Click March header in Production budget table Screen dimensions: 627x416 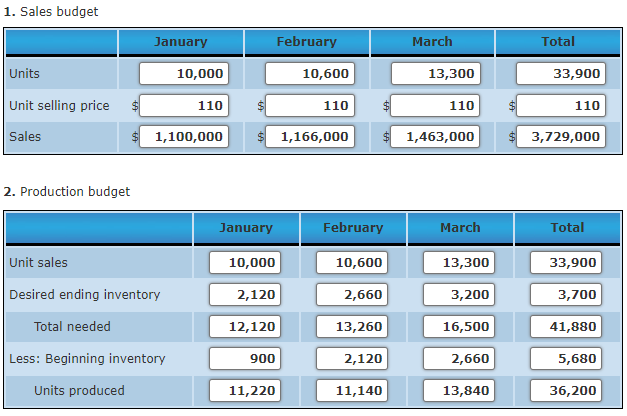click(x=460, y=228)
